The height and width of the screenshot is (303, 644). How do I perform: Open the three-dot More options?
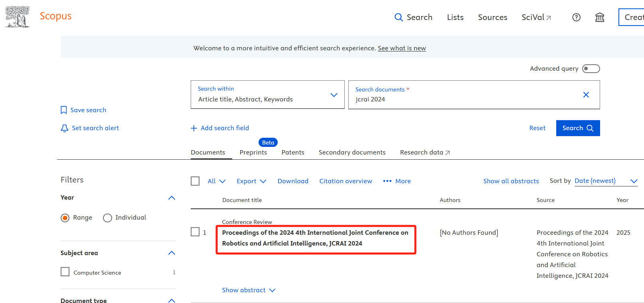click(x=387, y=181)
